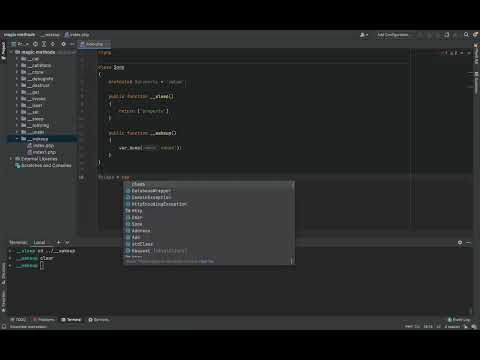Expand the __clone folder
This screenshot has width=480, height=360.
point(17,72)
